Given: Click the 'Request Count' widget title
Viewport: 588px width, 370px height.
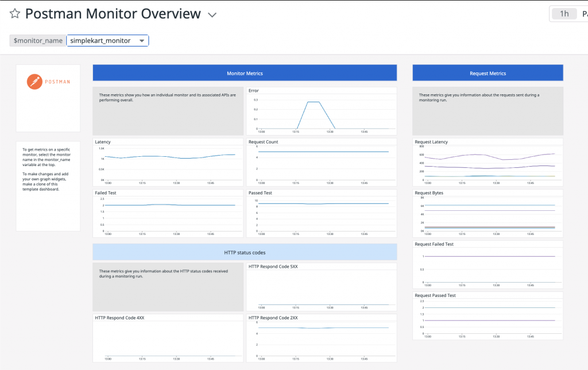Looking at the screenshot, I should coord(263,142).
